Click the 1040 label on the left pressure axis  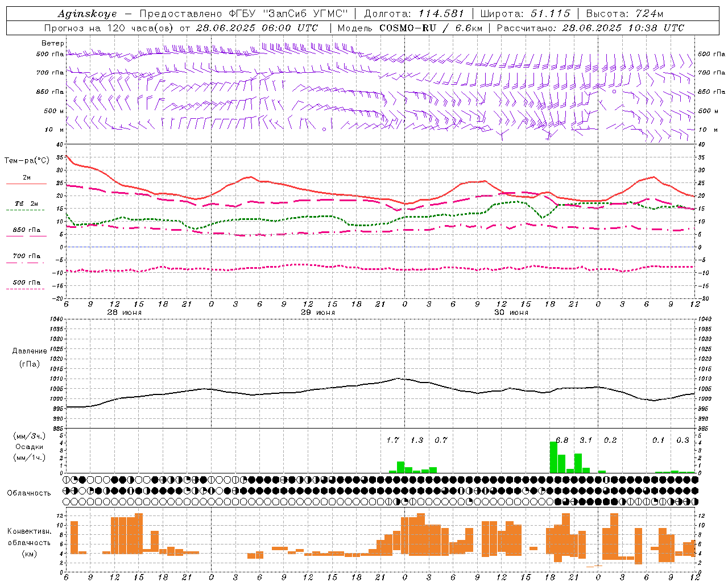(55, 319)
